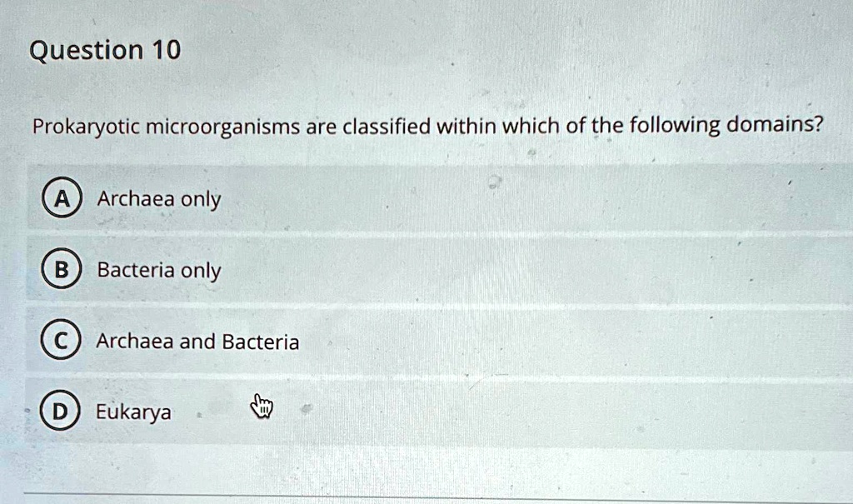Click the hand cursor pointer icon
The height and width of the screenshot is (504, 853).
click(261, 407)
